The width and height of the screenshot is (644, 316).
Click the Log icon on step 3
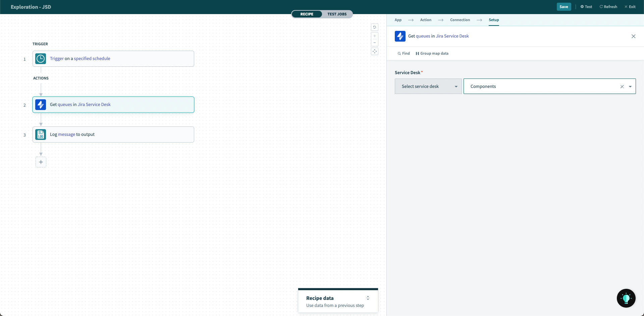pos(40,134)
